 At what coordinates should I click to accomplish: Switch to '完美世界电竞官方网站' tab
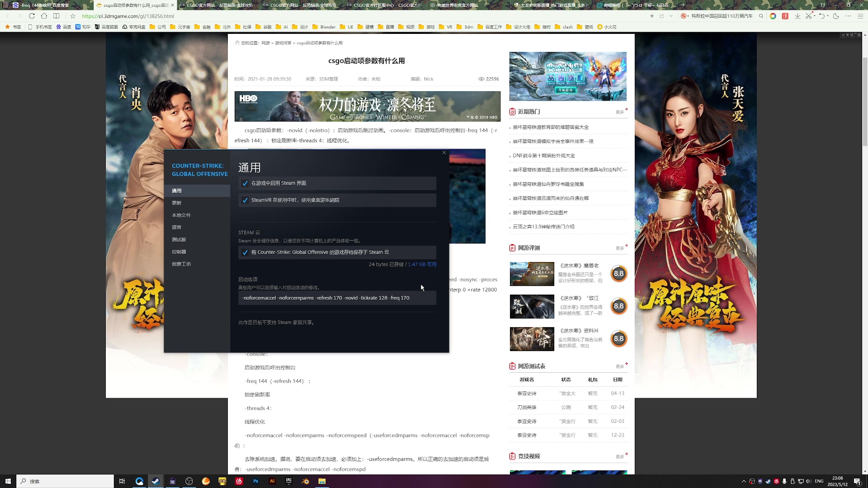click(x=457, y=5)
